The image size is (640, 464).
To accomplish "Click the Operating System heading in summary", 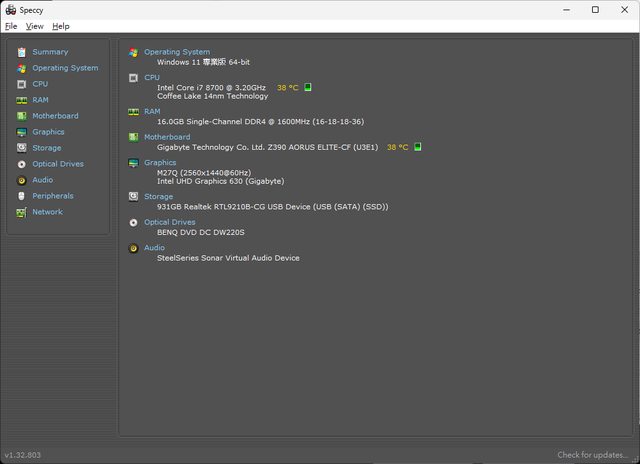I will (x=176, y=52).
